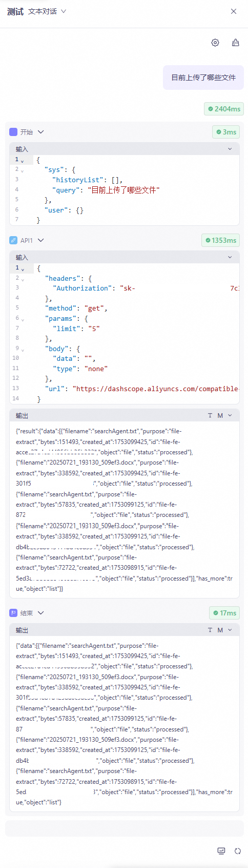The image size is (248, 868).
Task: Switch 结束 输出 to M markdown view
Action: [220, 630]
